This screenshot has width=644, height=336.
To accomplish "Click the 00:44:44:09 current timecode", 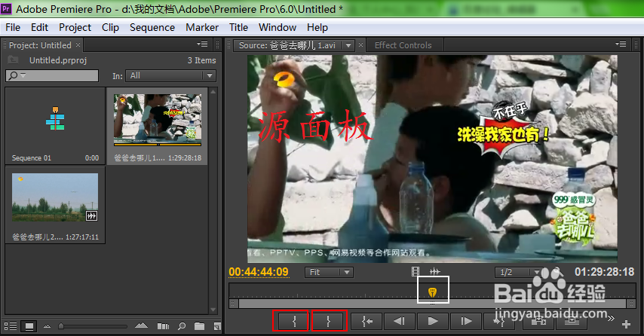I will click(259, 272).
